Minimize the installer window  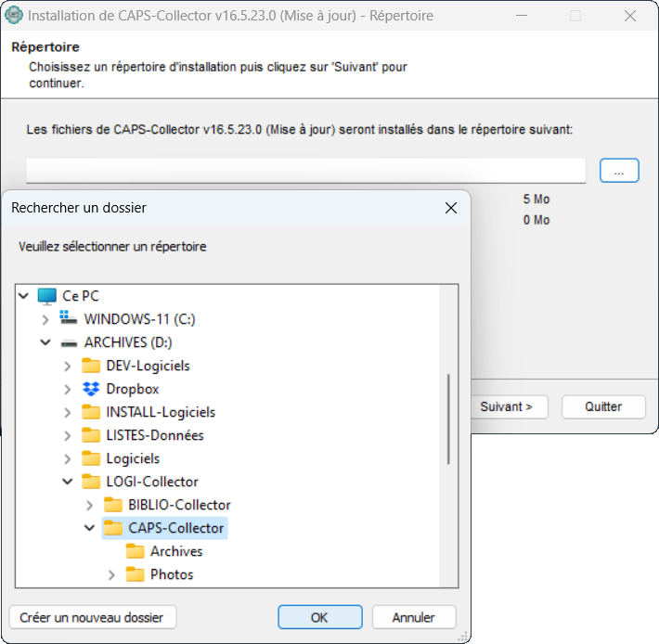point(522,16)
